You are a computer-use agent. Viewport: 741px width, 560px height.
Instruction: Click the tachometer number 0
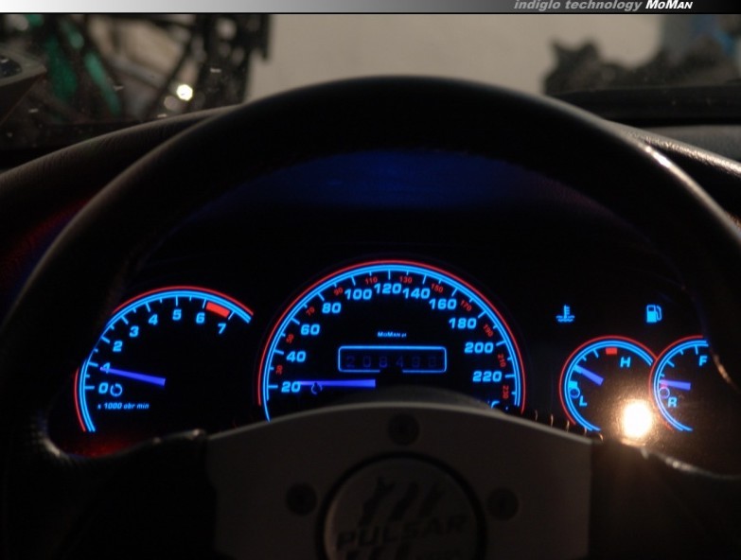[x=103, y=388]
